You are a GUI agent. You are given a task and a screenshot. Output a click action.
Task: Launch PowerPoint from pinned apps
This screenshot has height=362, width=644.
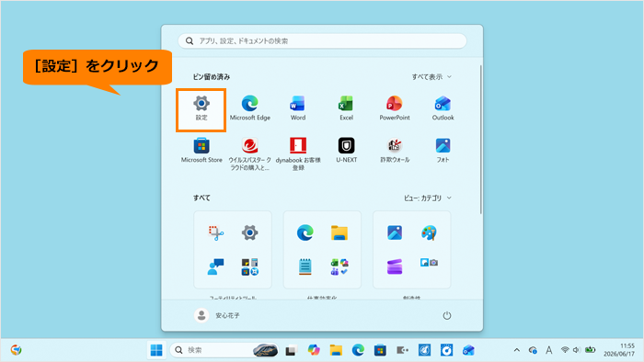(x=395, y=108)
